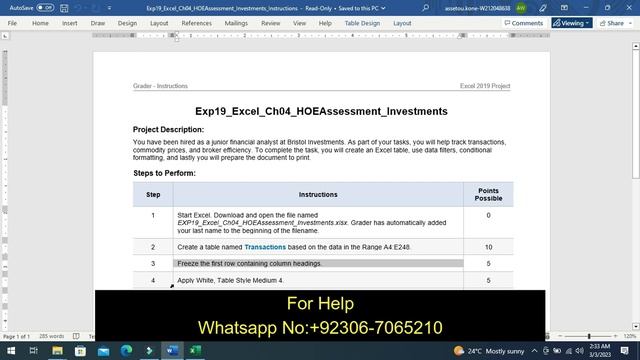Click the zoom in plus button
The image size is (640, 360).
(x=615, y=336)
